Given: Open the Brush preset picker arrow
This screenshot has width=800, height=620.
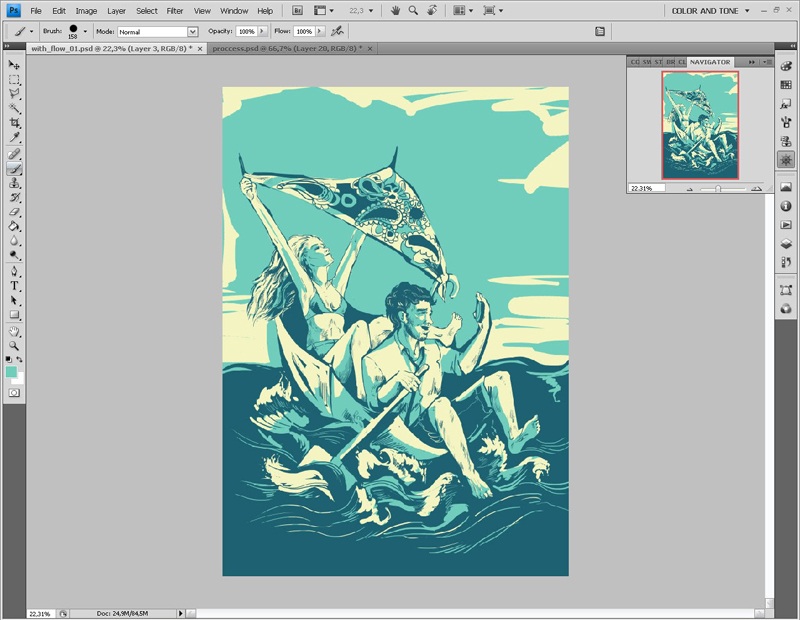Looking at the screenshot, I should coord(85,31).
